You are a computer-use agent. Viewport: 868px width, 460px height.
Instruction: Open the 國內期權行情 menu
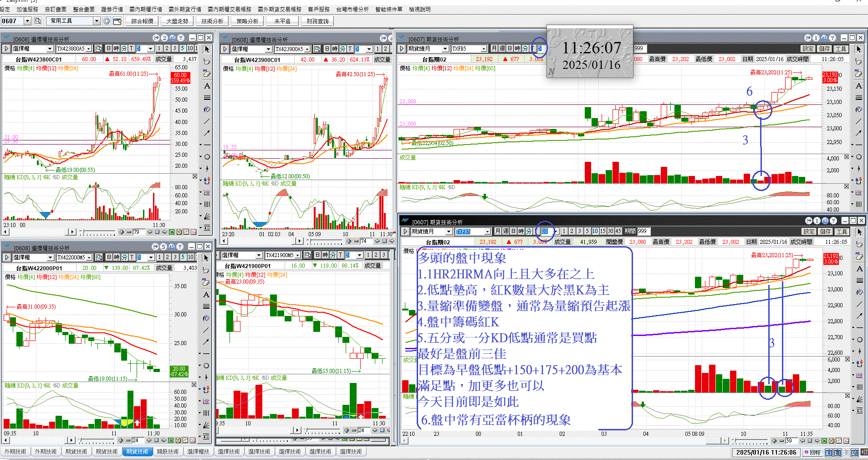pos(146,9)
